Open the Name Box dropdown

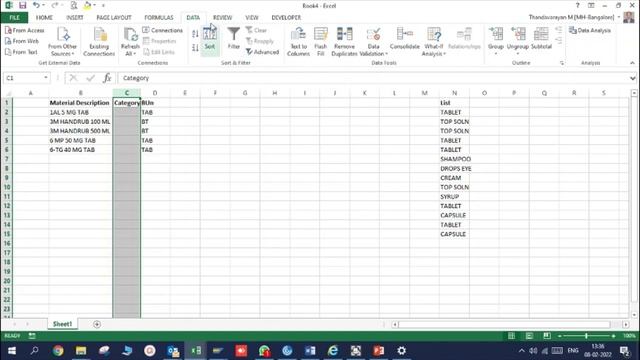coord(46,78)
